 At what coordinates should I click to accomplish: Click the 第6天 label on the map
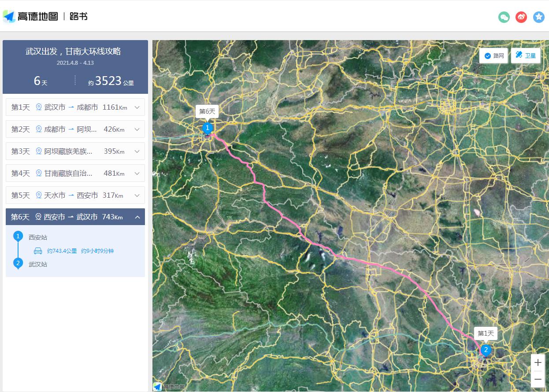[207, 111]
